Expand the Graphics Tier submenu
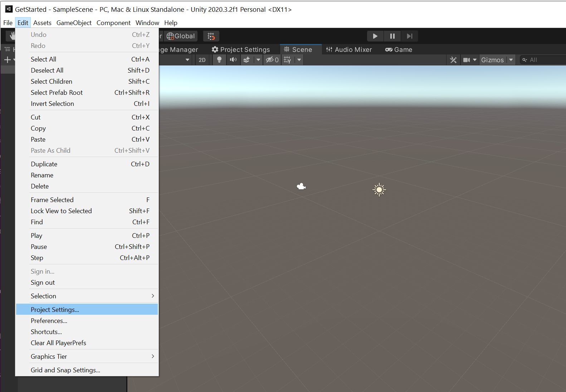The height and width of the screenshot is (392, 566). tap(87, 357)
